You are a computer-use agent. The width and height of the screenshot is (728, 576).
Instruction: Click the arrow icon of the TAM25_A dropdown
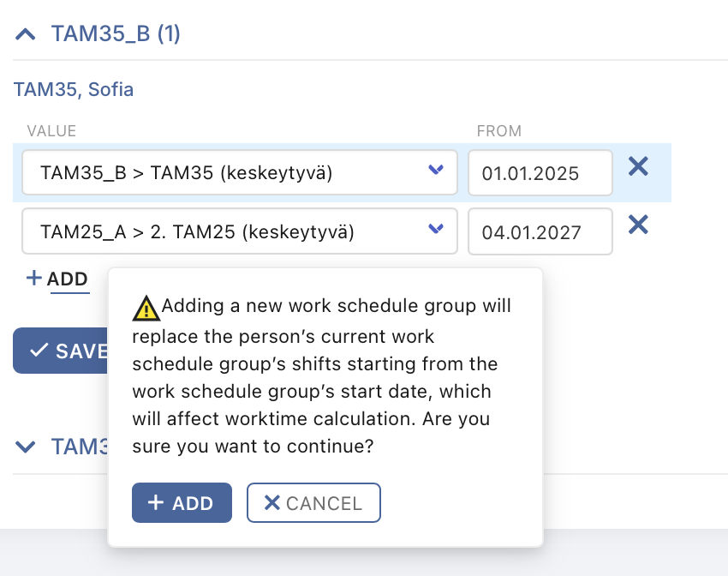click(435, 228)
